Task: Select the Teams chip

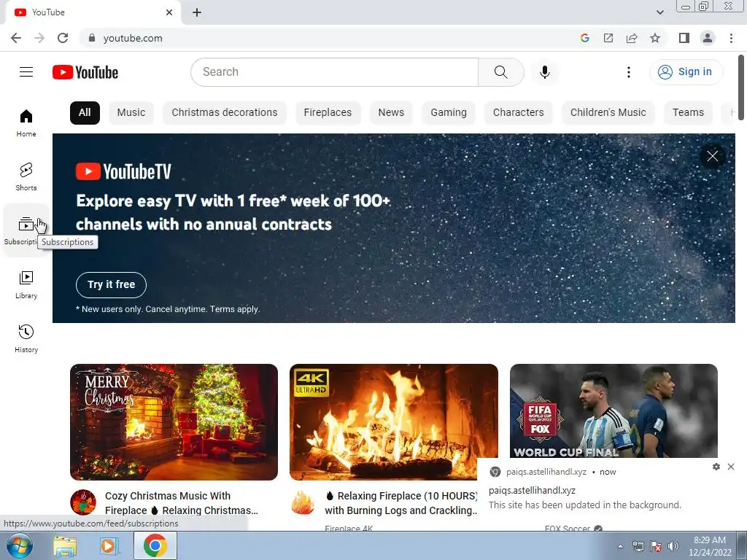Action: click(688, 113)
